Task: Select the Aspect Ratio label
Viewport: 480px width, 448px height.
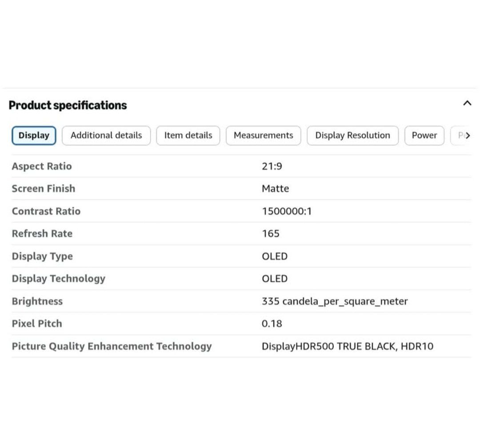Action: point(42,166)
